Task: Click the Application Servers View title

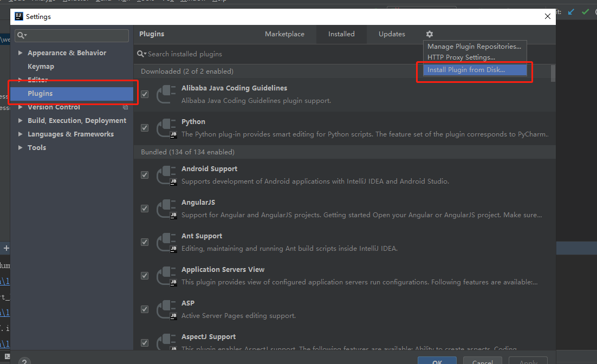Action: pos(223,270)
